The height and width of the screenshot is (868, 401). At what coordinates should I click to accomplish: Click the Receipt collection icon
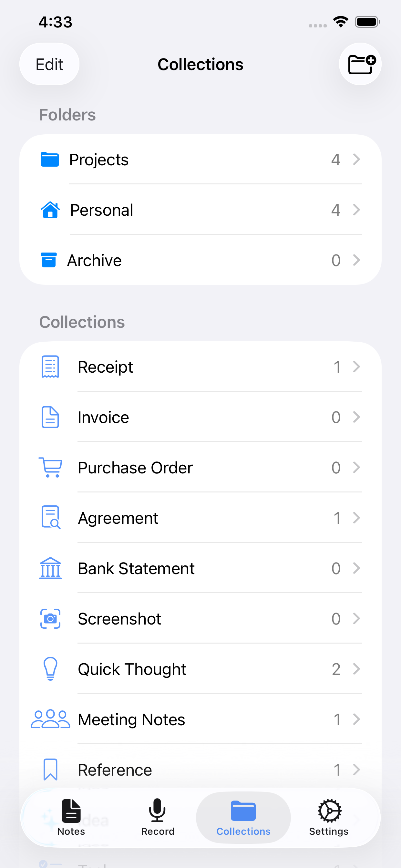(x=50, y=367)
